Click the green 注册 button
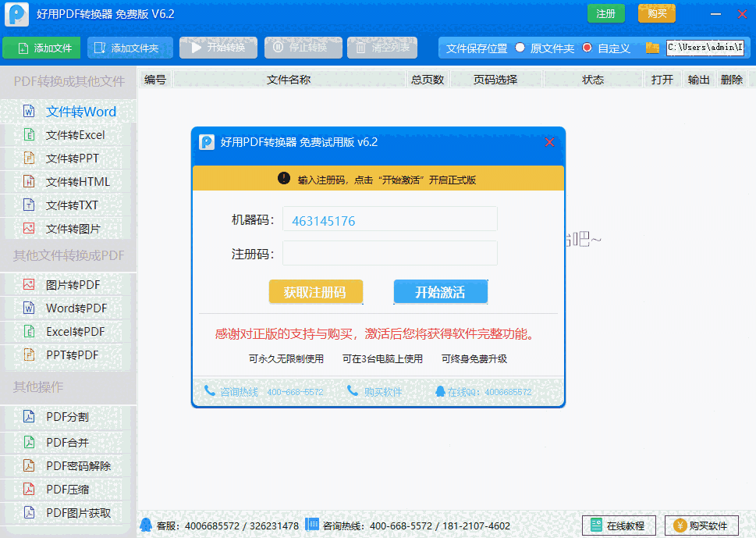The height and width of the screenshot is (538, 756). [605, 14]
